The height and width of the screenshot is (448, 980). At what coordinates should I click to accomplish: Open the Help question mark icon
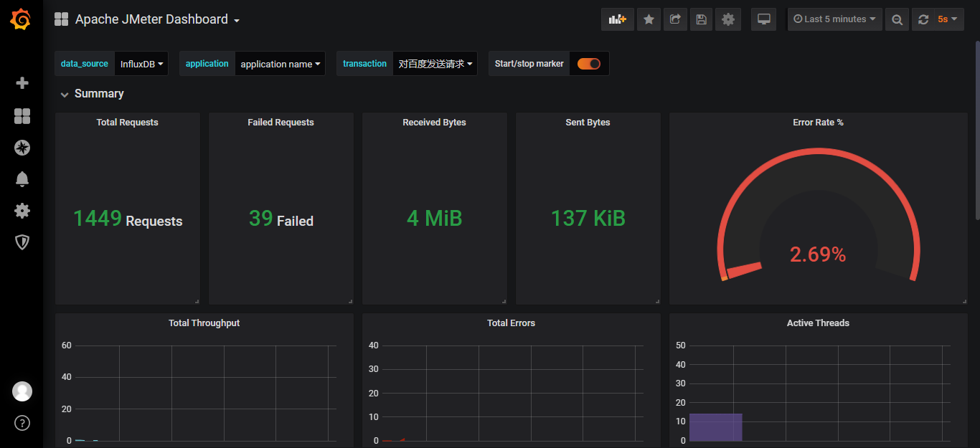click(x=22, y=423)
